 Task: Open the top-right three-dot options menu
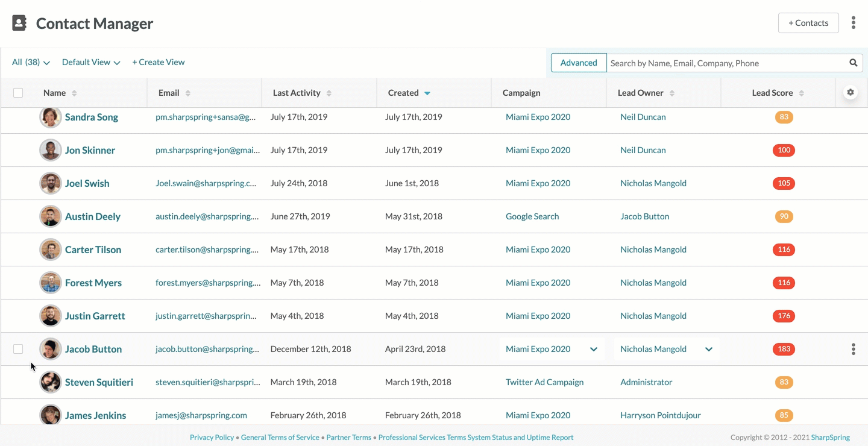click(x=853, y=23)
